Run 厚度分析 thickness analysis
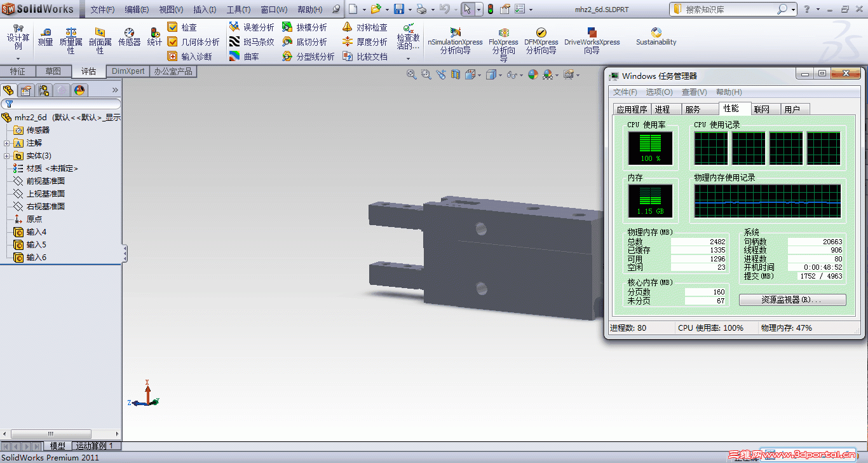Image resolution: width=868 pixels, height=463 pixels. pos(365,42)
